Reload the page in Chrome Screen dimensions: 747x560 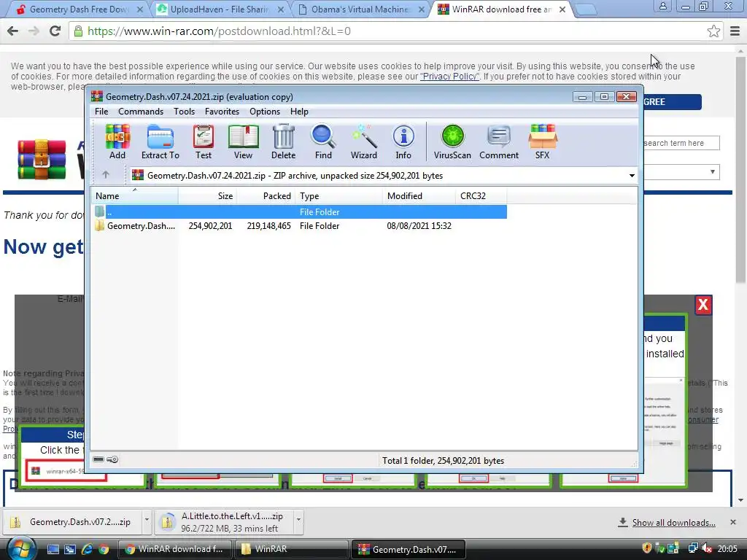tap(55, 31)
